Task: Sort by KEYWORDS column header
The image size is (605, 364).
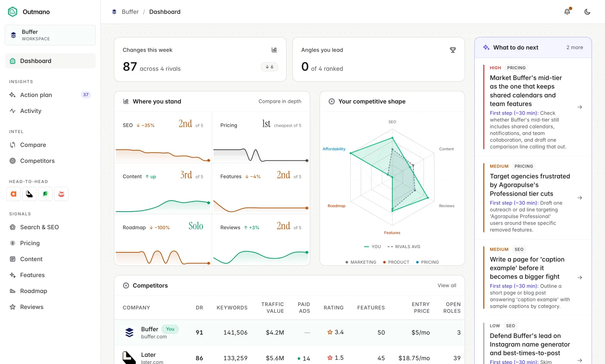Action: coord(232,308)
